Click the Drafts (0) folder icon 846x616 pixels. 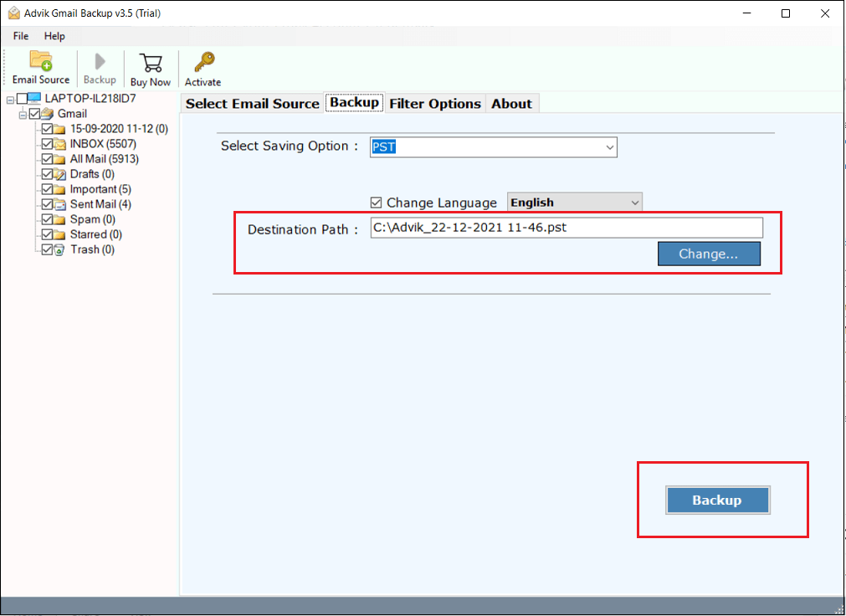point(60,174)
